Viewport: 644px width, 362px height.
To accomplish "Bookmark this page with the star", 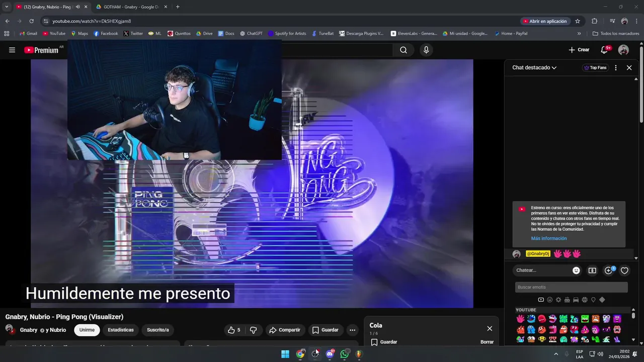I will pos(578,21).
